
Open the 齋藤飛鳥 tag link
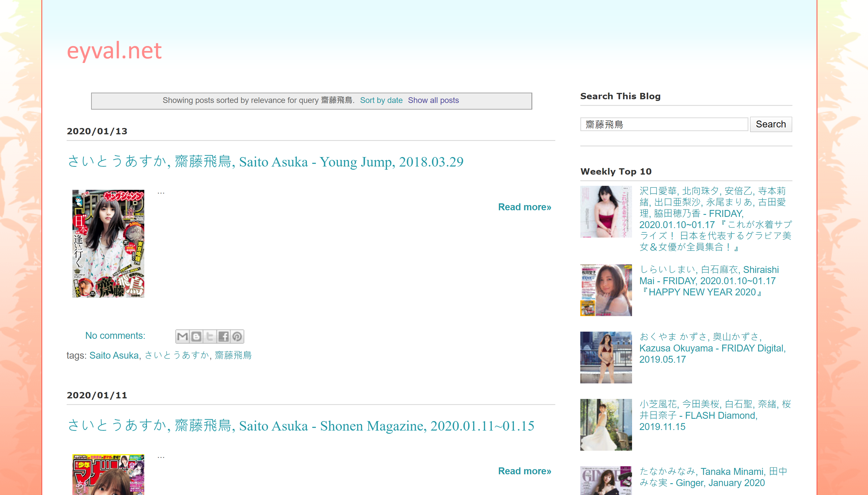(233, 355)
